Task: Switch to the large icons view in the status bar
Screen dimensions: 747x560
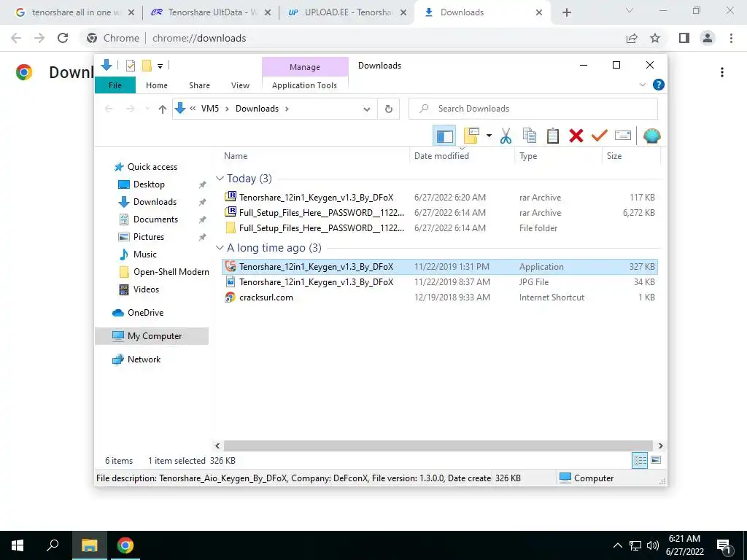Action: point(656,460)
